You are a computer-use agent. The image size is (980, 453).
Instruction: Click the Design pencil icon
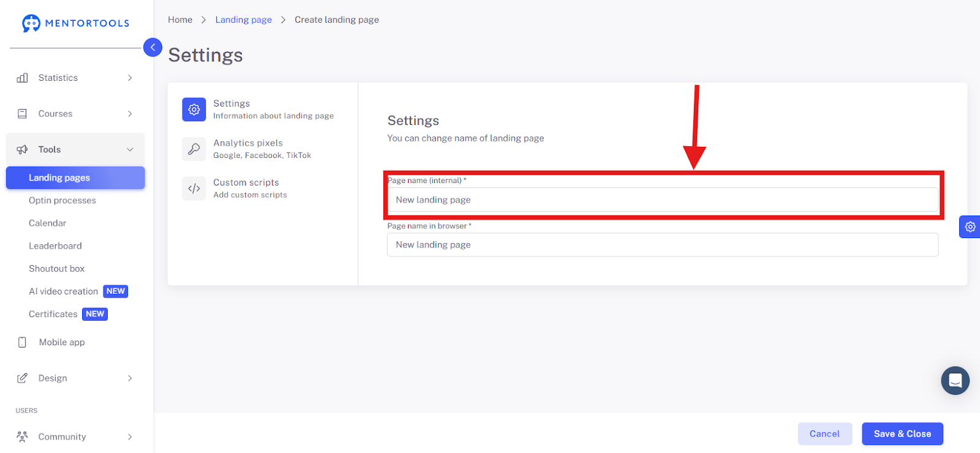coord(23,378)
